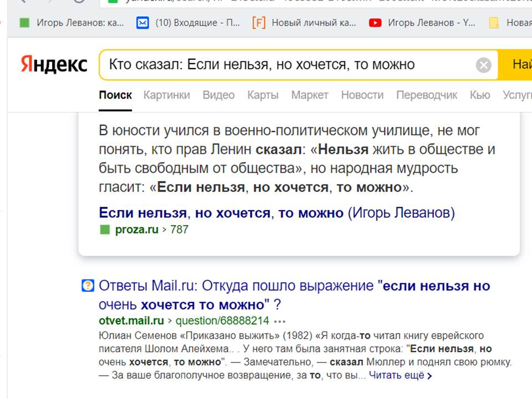532x399 pixels.
Task: Select the Поиск tab
Action: (115, 95)
